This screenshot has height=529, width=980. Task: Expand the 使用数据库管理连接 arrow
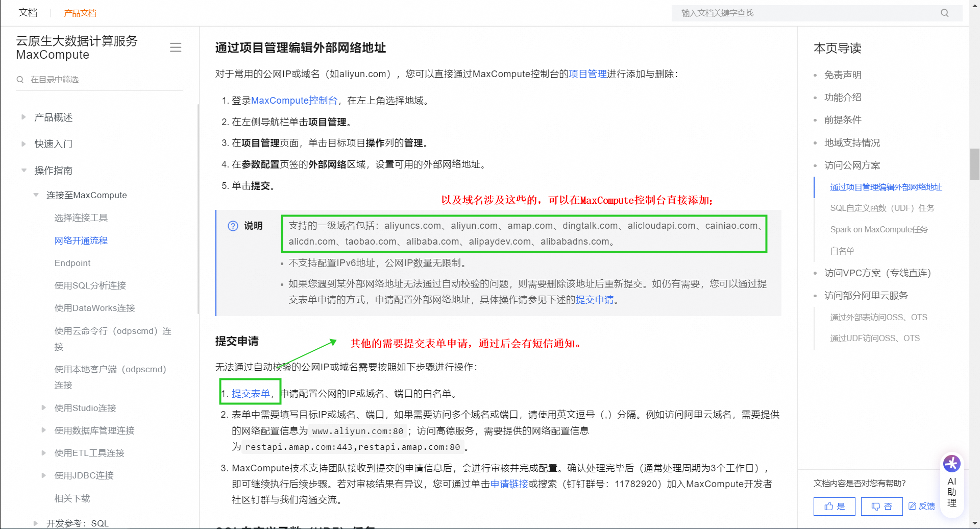44,430
